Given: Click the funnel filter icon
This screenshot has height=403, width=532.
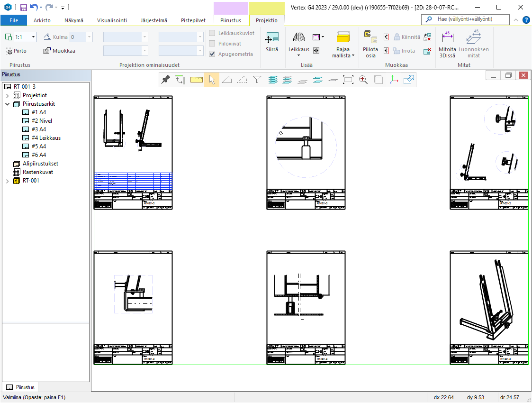Looking at the screenshot, I should [x=257, y=80].
